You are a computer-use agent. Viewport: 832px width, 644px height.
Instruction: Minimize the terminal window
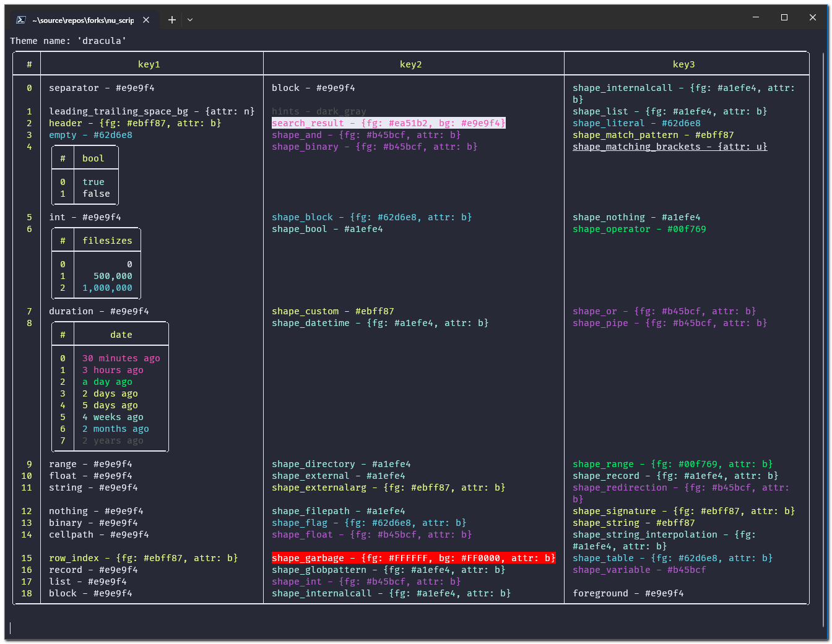756,17
